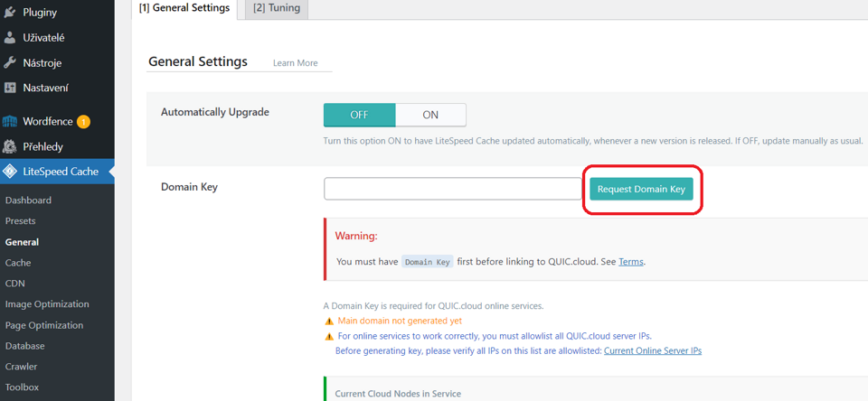This screenshot has width=868, height=401.
Task: Click 'A Domain Key is required' description
Action: [x=433, y=305]
